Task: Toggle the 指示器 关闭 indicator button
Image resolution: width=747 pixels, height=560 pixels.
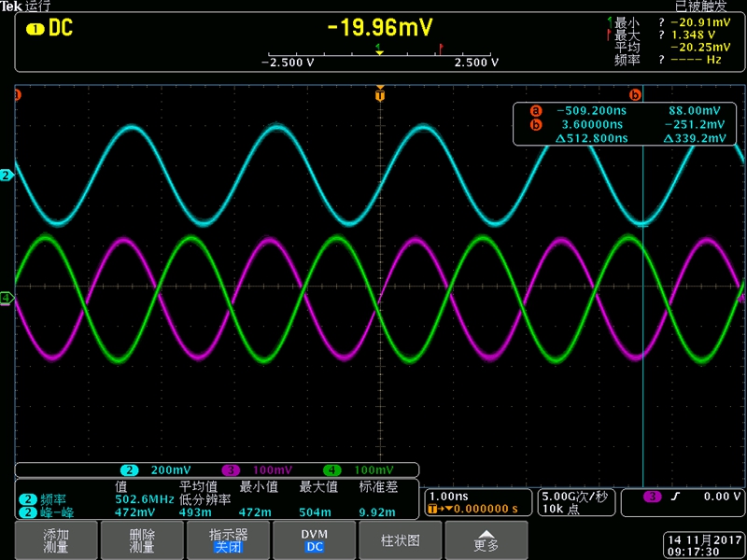Action: pos(228,539)
